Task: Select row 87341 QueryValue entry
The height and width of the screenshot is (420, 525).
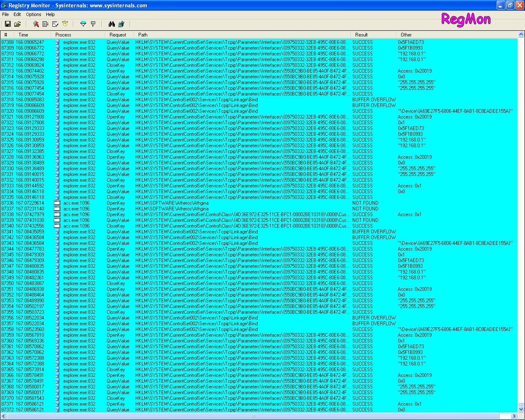Action: [x=259, y=232]
